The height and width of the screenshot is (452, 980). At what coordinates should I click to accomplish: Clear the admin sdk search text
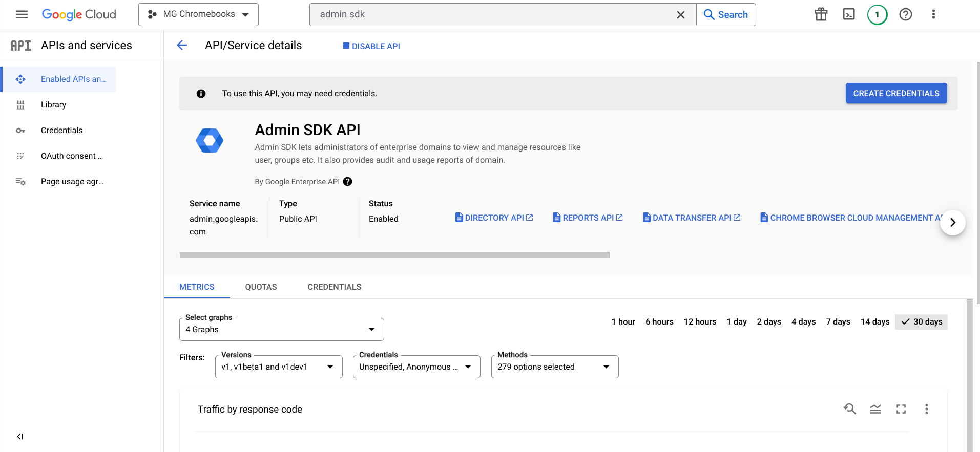(681, 15)
